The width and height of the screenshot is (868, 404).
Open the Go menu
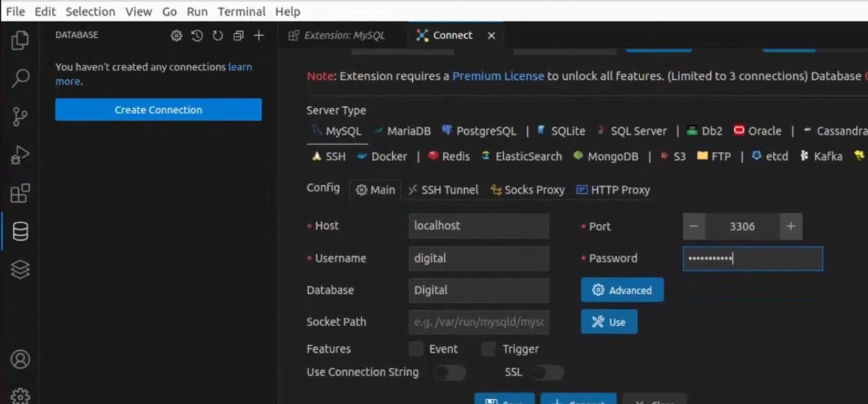point(169,11)
